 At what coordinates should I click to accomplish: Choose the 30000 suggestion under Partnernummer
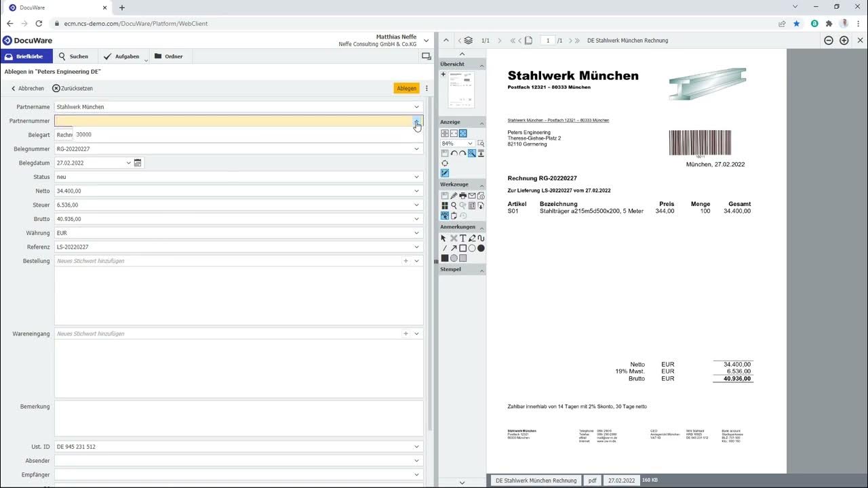(x=84, y=134)
